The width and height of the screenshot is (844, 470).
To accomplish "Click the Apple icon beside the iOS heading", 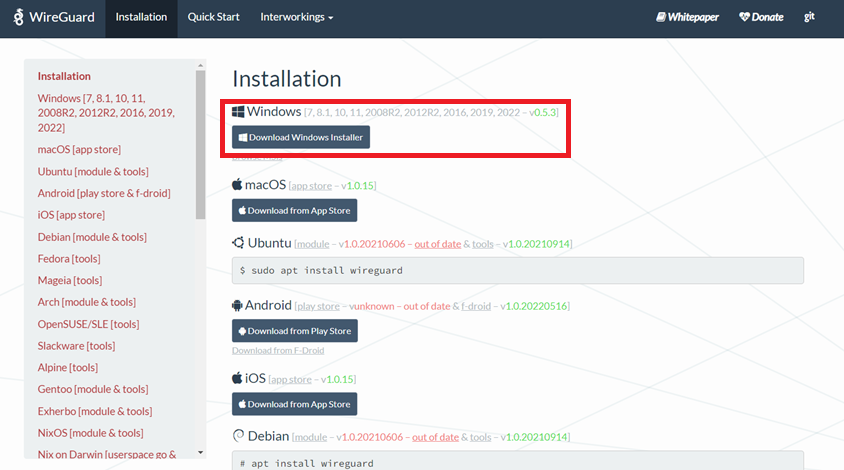I will tap(238, 379).
